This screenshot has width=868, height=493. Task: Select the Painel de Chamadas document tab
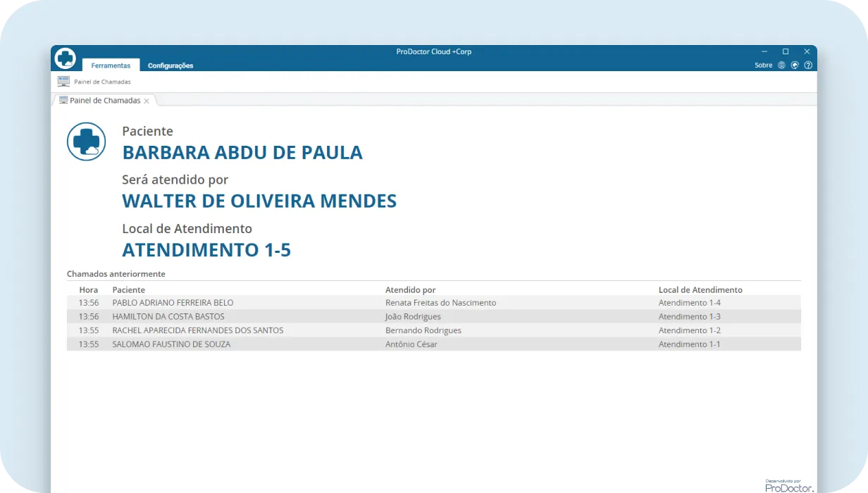click(104, 100)
